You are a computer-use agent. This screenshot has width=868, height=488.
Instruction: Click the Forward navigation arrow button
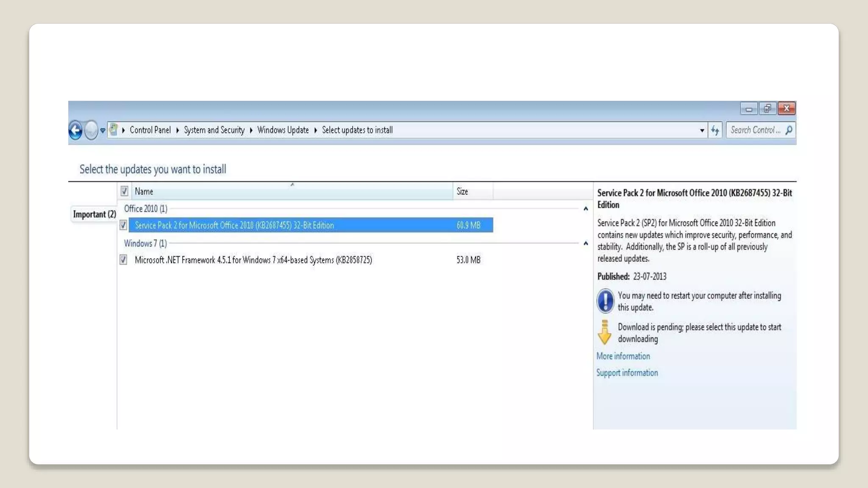coord(91,130)
